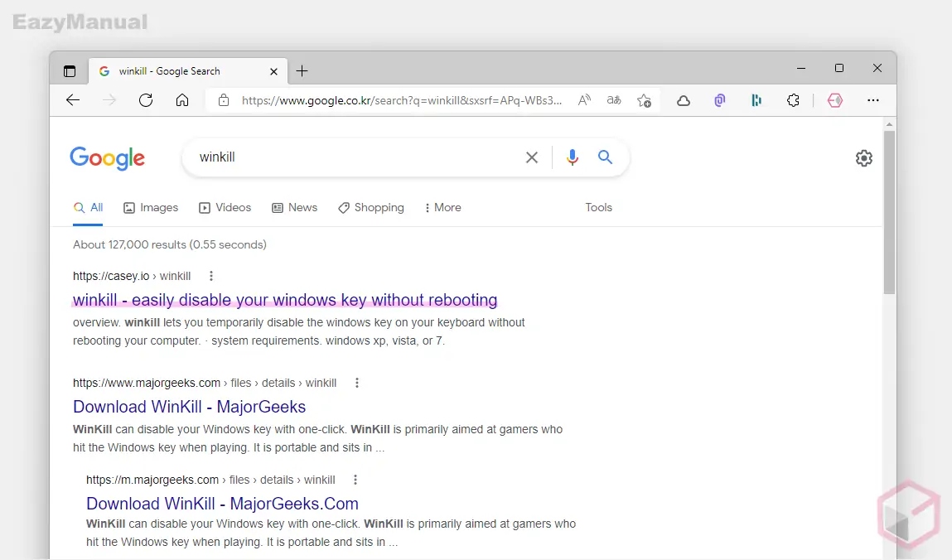Go to the browser home page icon
This screenshot has width=952, height=560.
point(182,100)
